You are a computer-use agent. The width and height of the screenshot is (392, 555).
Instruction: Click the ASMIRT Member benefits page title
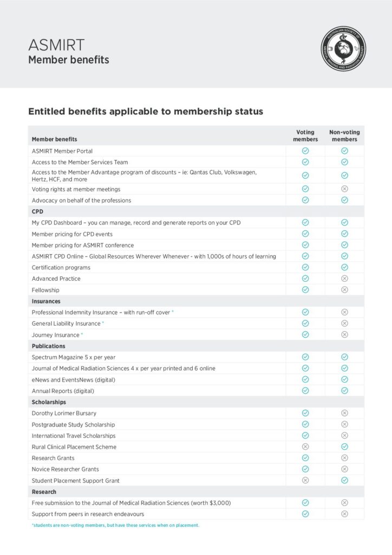[x=69, y=51]
